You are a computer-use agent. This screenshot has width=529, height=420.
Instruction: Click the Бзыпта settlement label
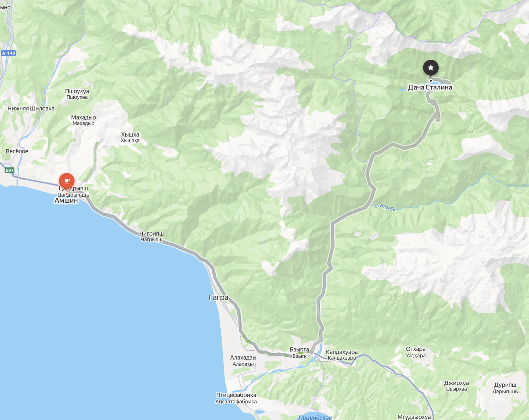(299, 350)
